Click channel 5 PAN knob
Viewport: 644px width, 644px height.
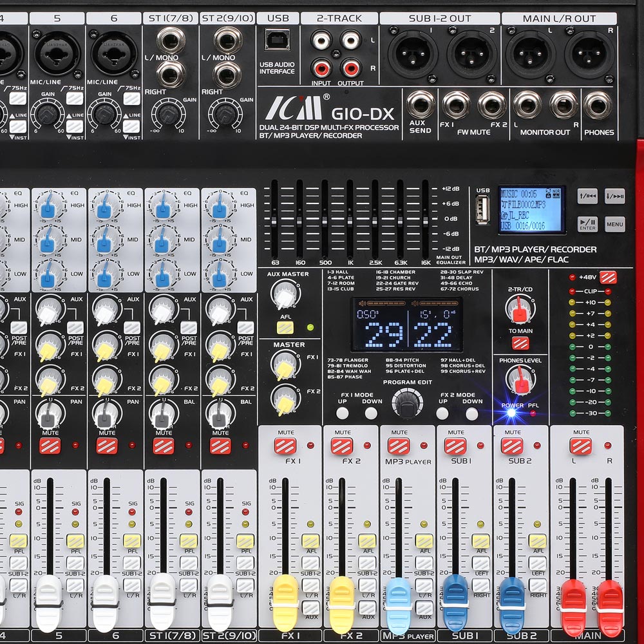pyautogui.click(x=50, y=414)
